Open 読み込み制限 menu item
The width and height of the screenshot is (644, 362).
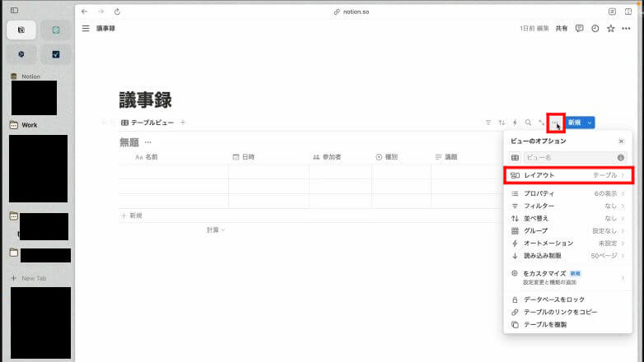pos(568,256)
